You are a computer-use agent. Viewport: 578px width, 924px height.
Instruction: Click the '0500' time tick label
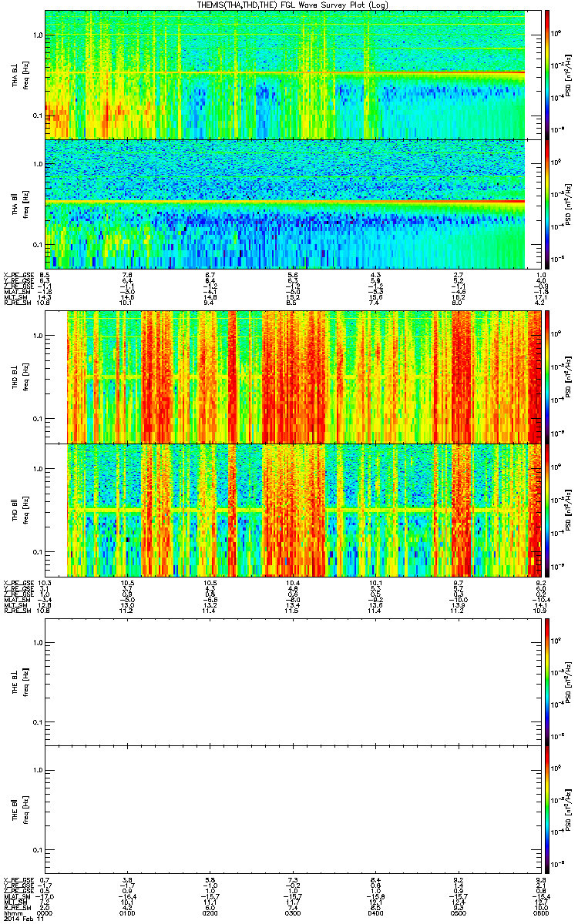pos(458,913)
